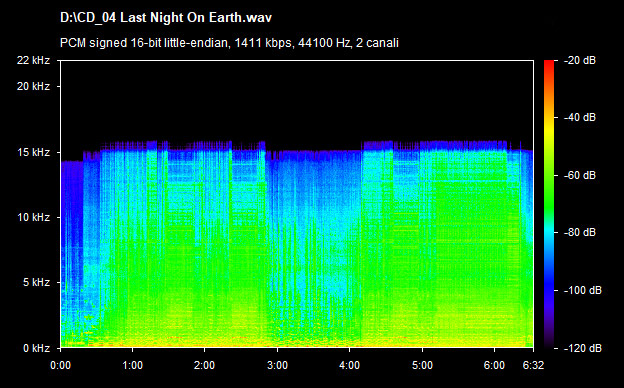This screenshot has height=388, width=624.
Task: Select the 20 kHz frequency axis label
Action: pos(33,86)
